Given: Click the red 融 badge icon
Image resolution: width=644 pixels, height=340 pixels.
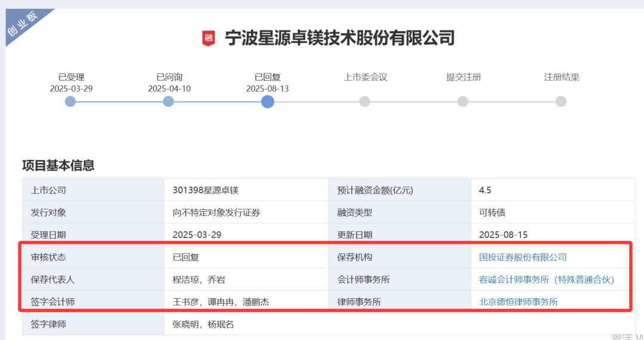Looking at the screenshot, I should (209, 38).
